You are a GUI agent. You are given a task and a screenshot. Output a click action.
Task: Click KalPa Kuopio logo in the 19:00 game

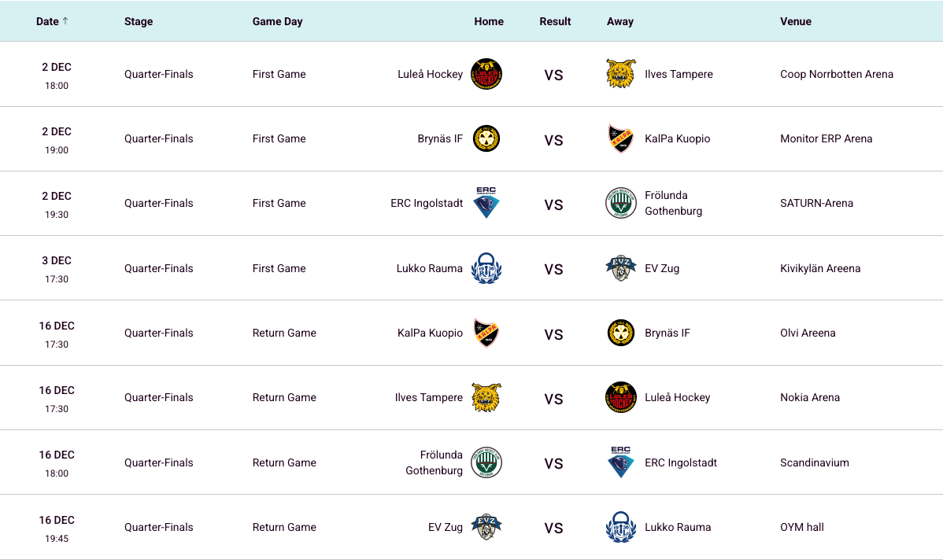click(x=620, y=139)
